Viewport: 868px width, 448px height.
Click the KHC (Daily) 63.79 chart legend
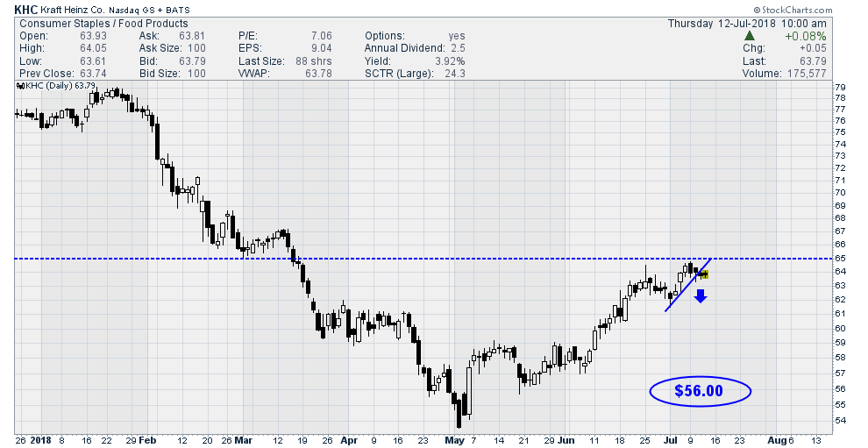point(57,85)
